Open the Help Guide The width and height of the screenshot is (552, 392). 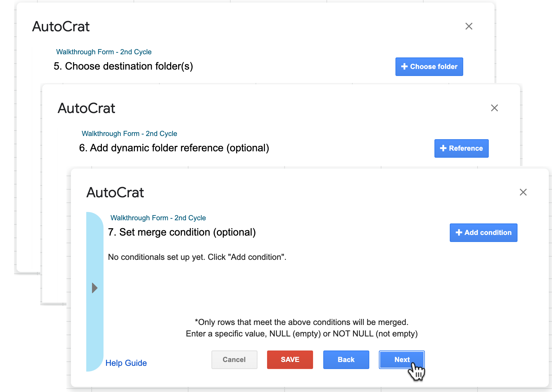126,363
